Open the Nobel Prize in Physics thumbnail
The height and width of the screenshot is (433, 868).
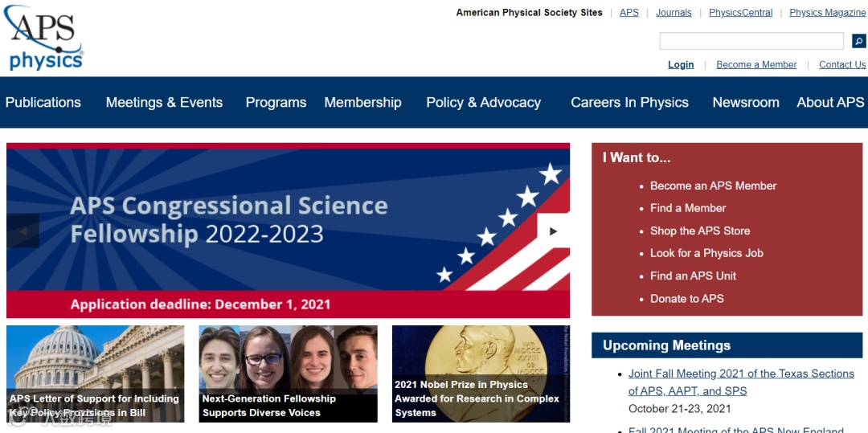pyautogui.click(x=481, y=374)
